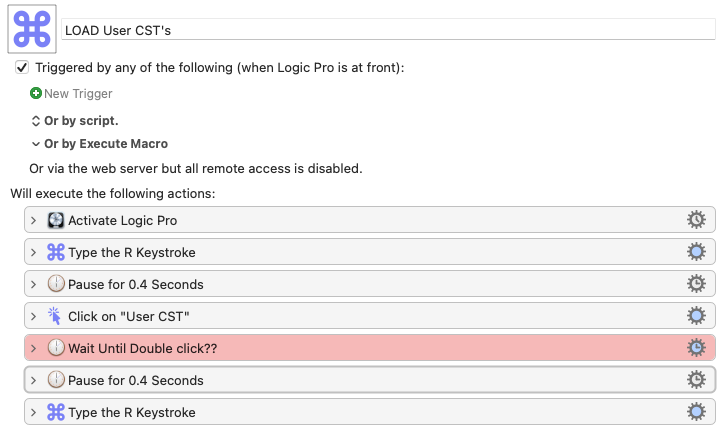Image resolution: width=727 pixels, height=435 pixels.
Task: Open gear menu for second Pause for 0.4 Seconds
Action: pos(697,380)
